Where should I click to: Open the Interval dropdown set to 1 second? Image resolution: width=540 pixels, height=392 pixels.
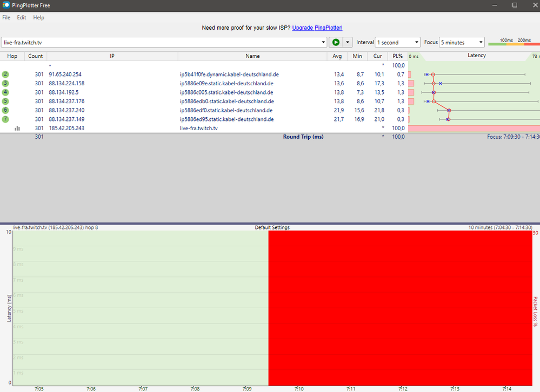tap(397, 42)
